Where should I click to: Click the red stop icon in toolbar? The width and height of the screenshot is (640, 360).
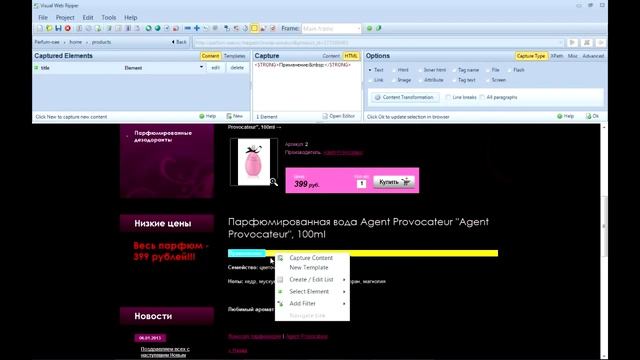tap(68, 28)
